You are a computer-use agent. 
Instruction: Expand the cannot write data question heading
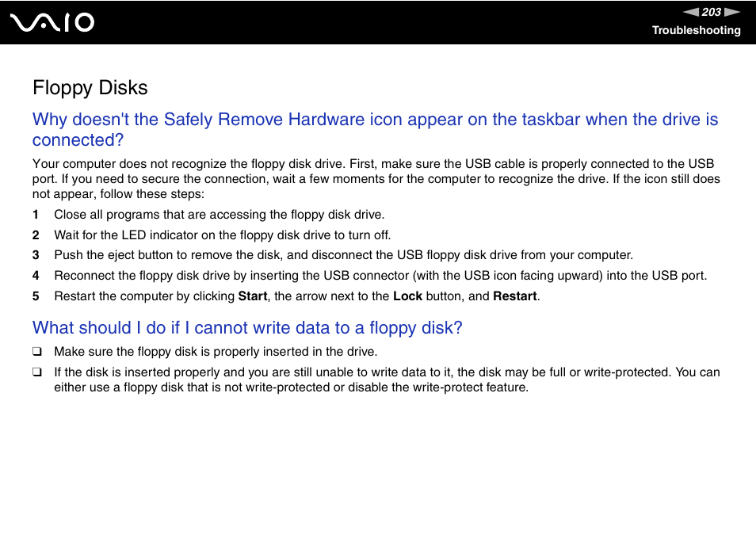pos(247,328)
